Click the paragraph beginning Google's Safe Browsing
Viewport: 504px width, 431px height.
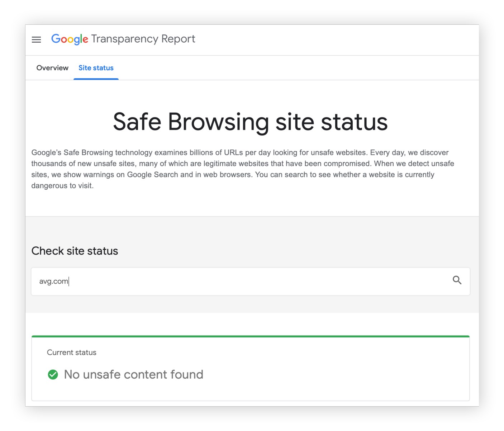click(243, 169)
